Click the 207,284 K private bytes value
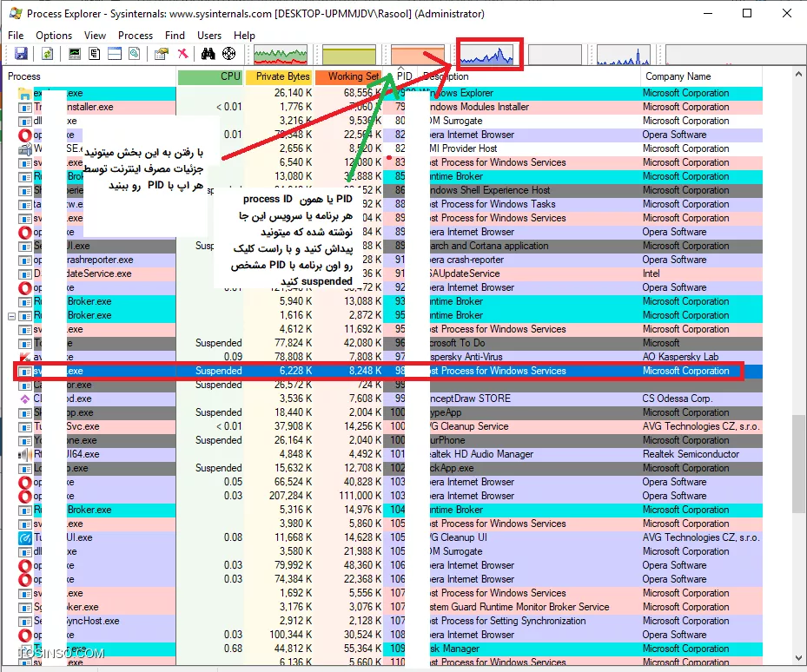The height and width of the screenshot is (672, 807). [x=290, y=496]
